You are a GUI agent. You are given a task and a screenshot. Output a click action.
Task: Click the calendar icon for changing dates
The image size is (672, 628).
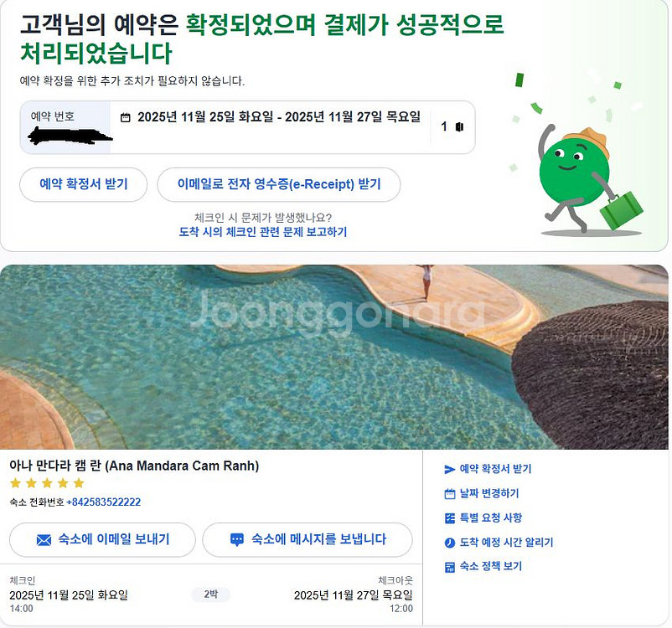[450, 494]
